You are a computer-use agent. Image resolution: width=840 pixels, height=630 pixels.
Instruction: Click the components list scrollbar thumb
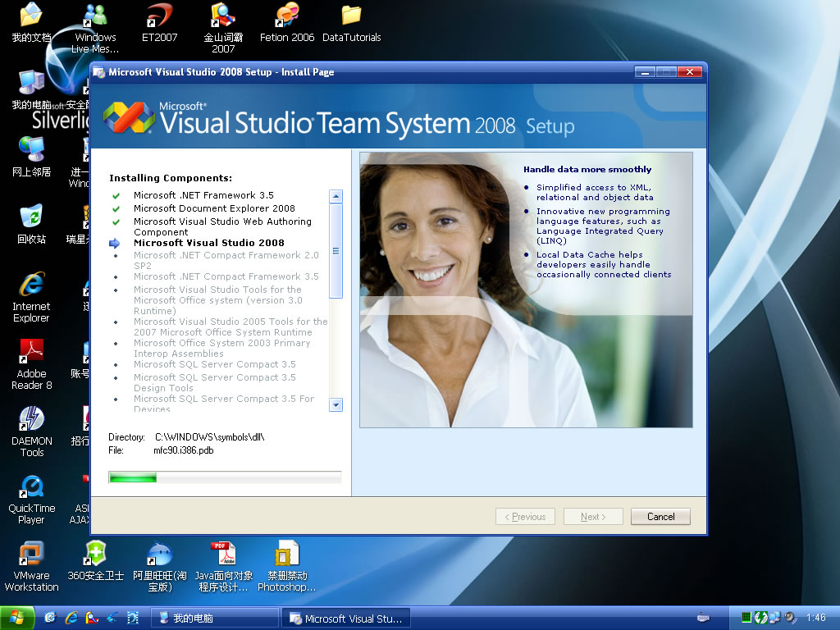pos(336,251)
